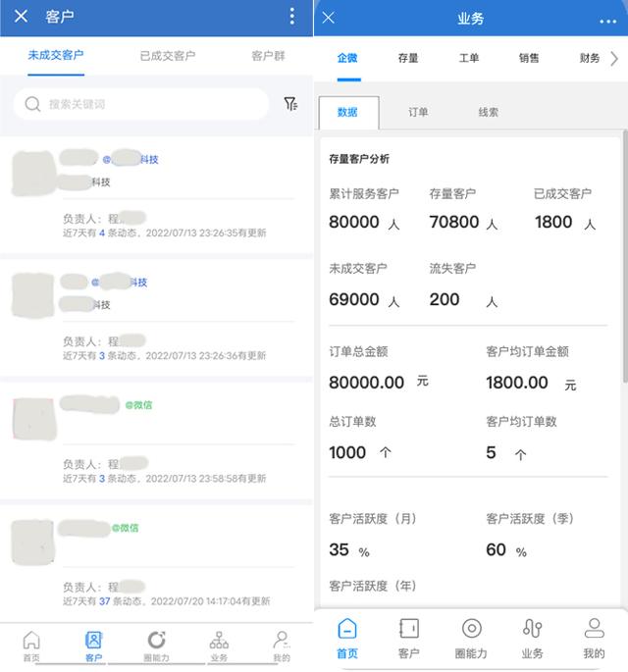628x672 pixels.
Task: Select the 销售 top tab
Action: (529, 58)
